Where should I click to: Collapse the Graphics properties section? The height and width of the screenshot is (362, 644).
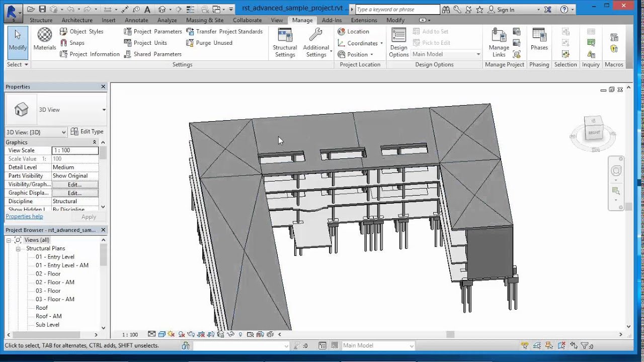tap(94, 142)
